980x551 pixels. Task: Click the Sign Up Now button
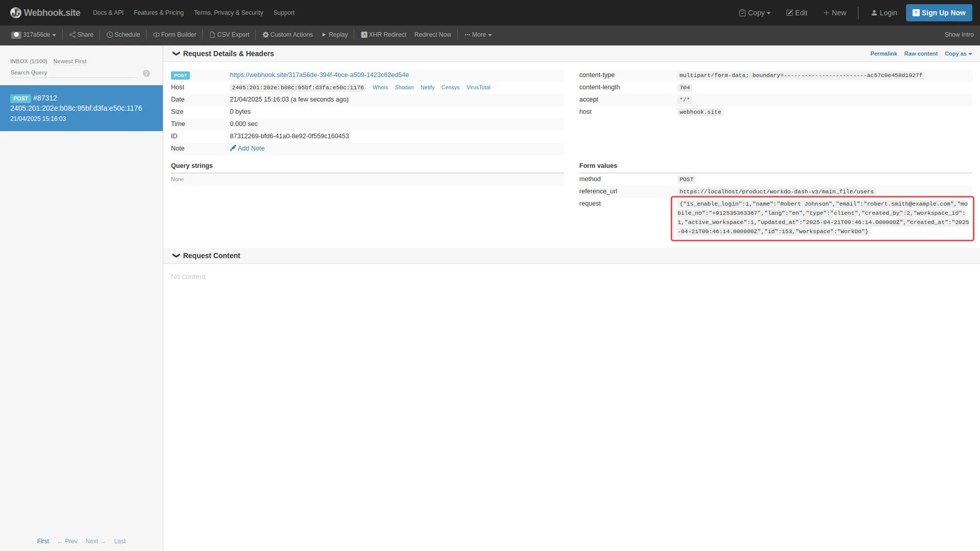pyautogui.click(x=939, y=12)
